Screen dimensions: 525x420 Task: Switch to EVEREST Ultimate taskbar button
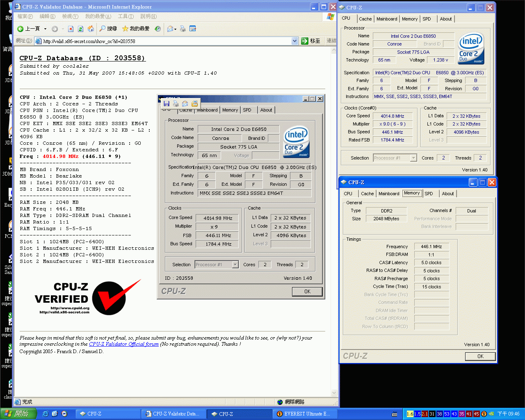305,414
